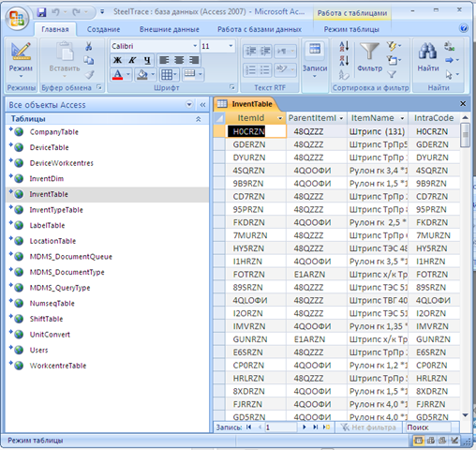
Task: Open the Режим view switcher
Action: coord(21,61)
